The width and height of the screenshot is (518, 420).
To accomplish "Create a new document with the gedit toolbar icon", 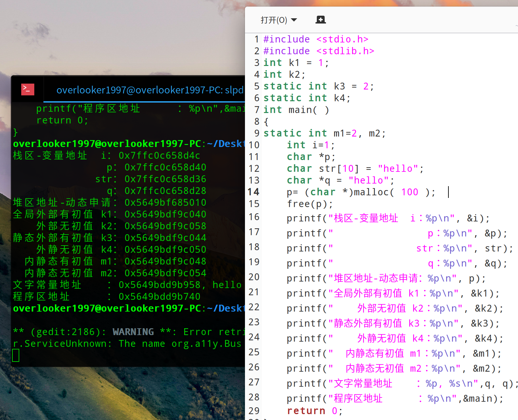I will coord(320,20).
